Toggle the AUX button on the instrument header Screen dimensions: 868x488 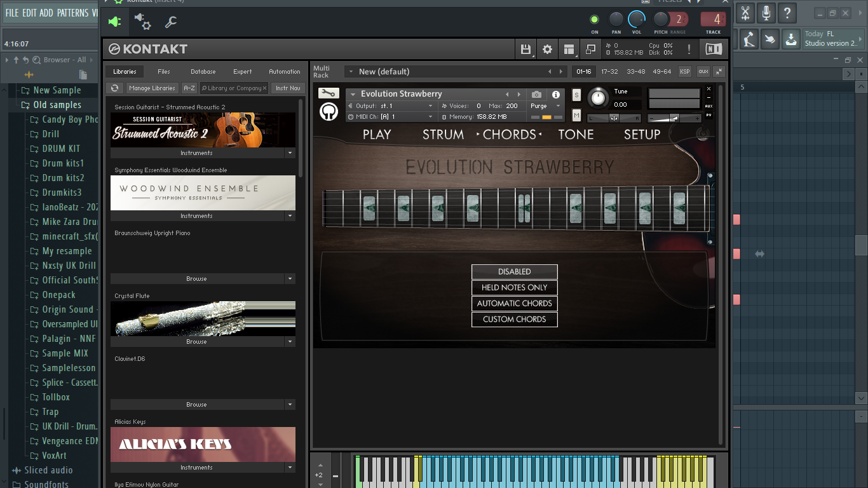tap(709, 106)
